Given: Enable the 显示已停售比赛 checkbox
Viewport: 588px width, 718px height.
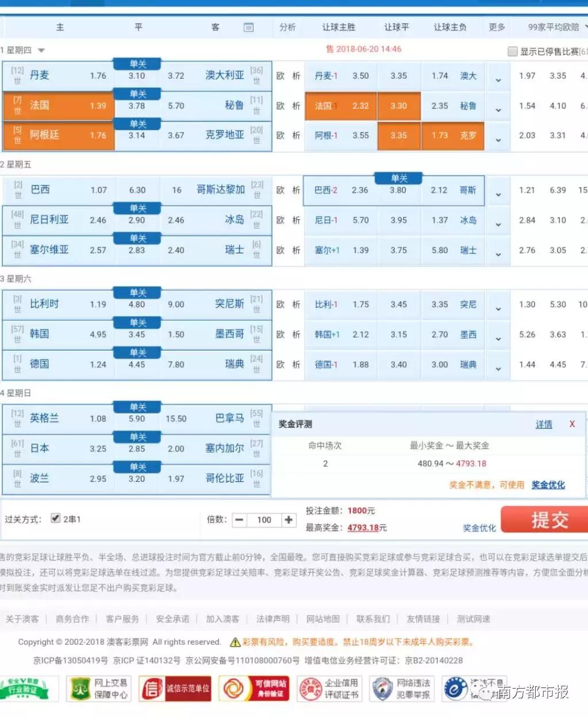Looking at the screenshot, I should (x=512, y=51).
